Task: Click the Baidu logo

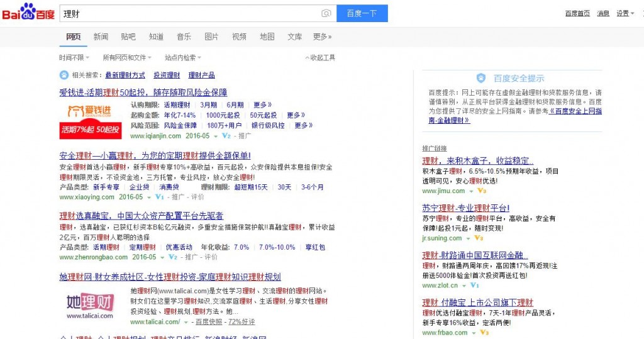Action: (28, 13)
